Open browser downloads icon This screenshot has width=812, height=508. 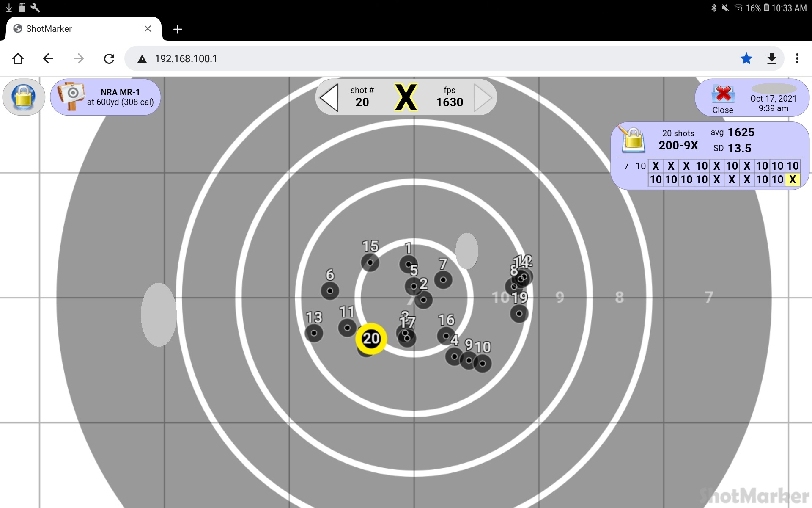772,58
